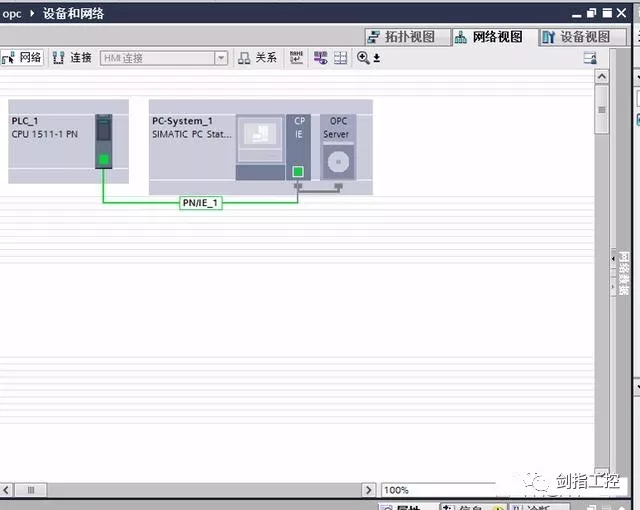Click the 网络 (Network) toolbar button
640x510 pixels.
pyautogui.click(x=22, y=58)
